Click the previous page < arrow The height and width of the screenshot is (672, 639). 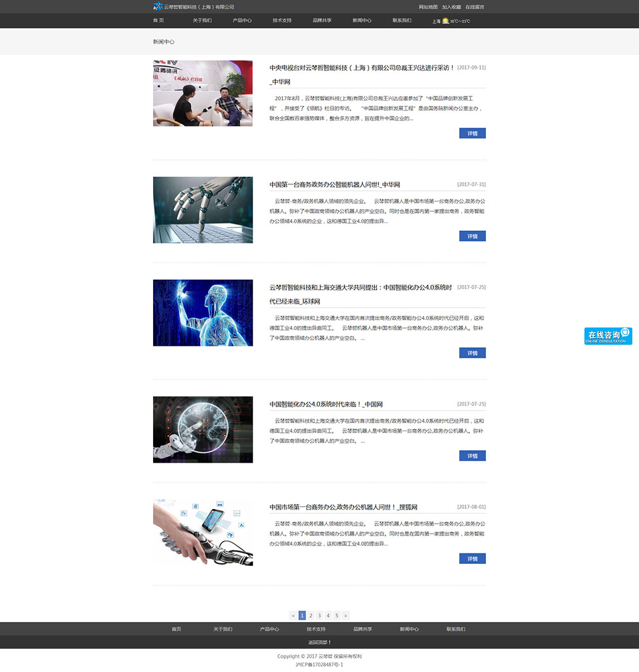coord(293,615)
